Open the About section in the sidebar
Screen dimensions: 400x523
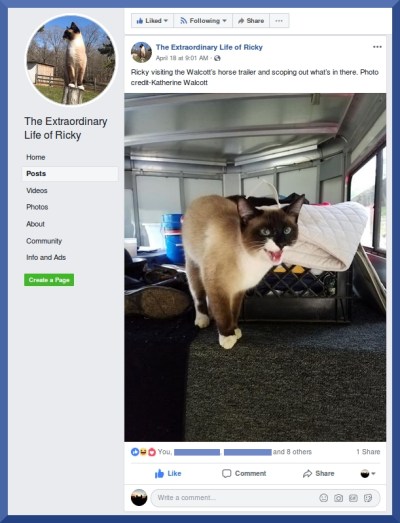(35, 224)
